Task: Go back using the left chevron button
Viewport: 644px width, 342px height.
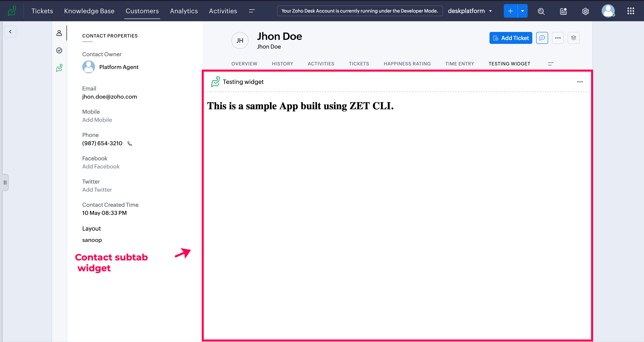Action: (x=10, y=32)
